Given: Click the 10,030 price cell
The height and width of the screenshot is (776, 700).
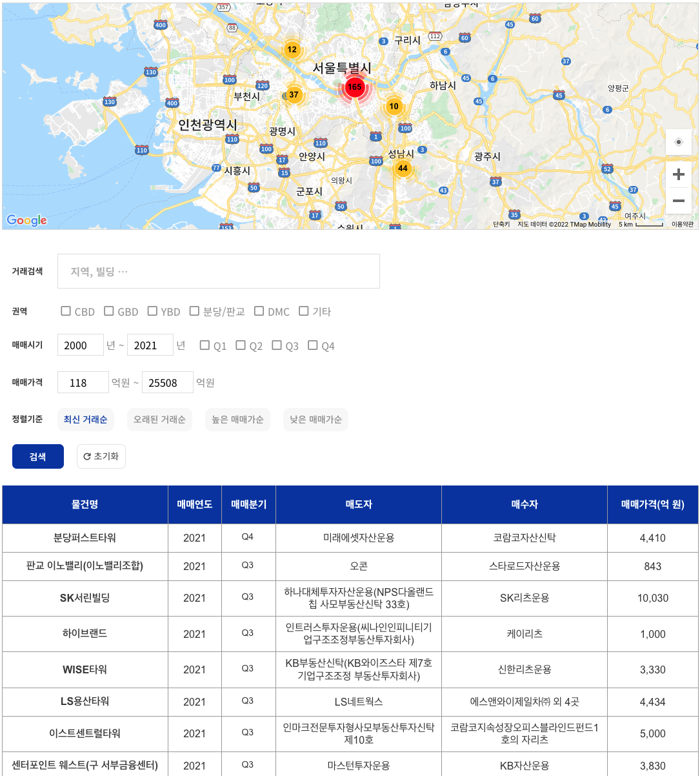Looking at the screenshot, I should coord(653,598).
